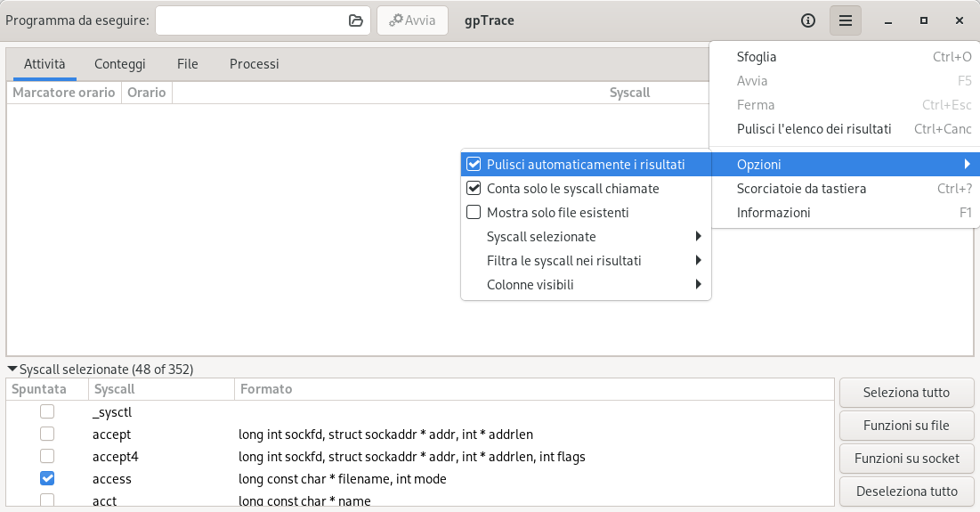The image size is (980, 512).
Task: Close the hamburger menu button
Action: point(845,20)
